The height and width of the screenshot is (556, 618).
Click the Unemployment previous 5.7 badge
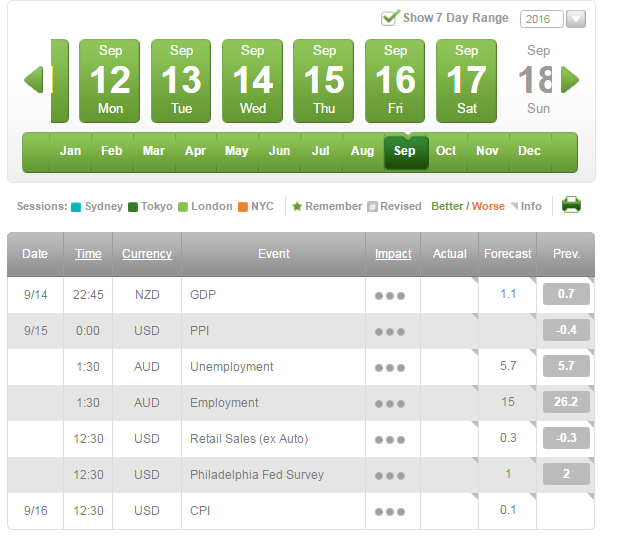(566, 366)
